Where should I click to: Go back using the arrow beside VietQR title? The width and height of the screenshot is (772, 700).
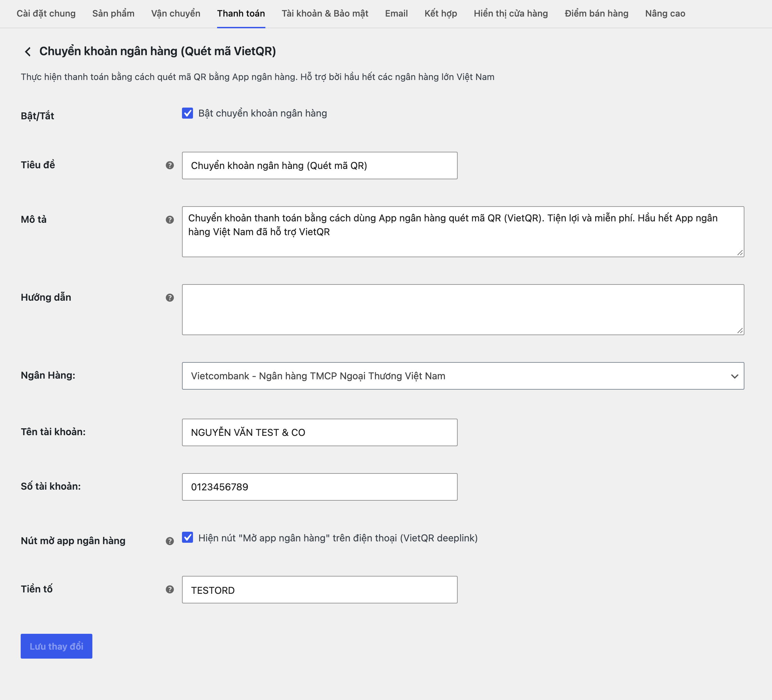tap(28, 51)
